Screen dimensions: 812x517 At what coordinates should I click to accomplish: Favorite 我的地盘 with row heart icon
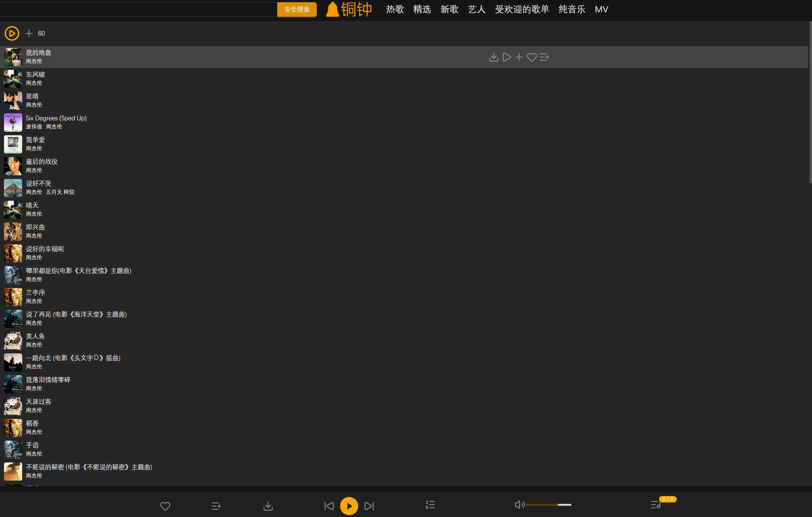532,57
